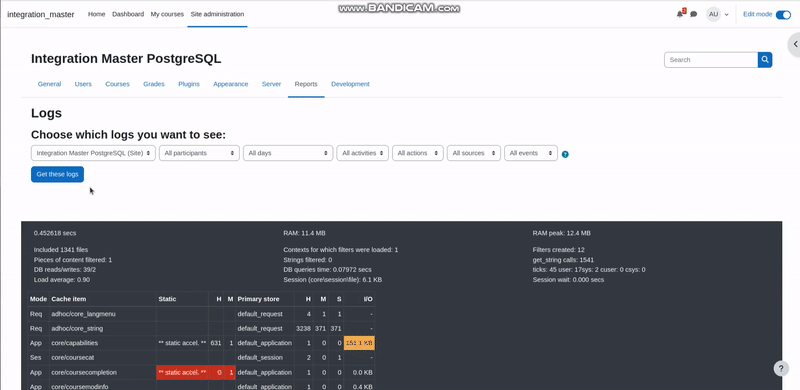Click the Static column header
Screen dimensions: 800x390
167,299
